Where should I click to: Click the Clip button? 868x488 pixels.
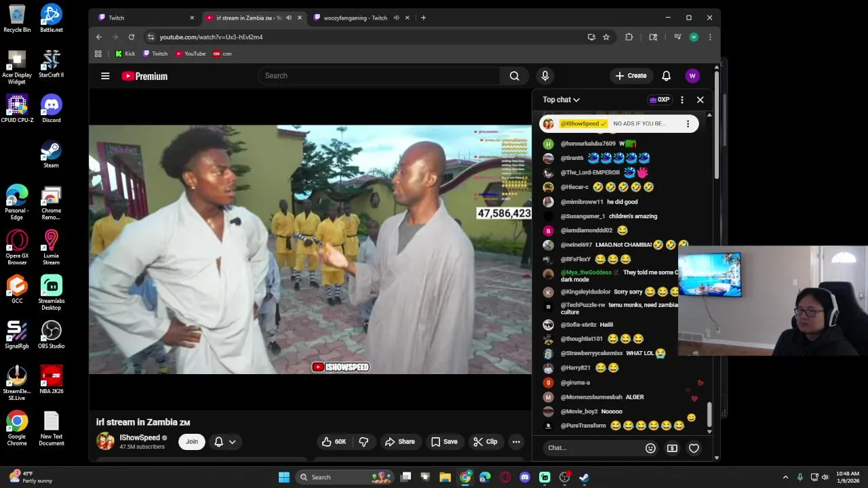pos(486,442)
